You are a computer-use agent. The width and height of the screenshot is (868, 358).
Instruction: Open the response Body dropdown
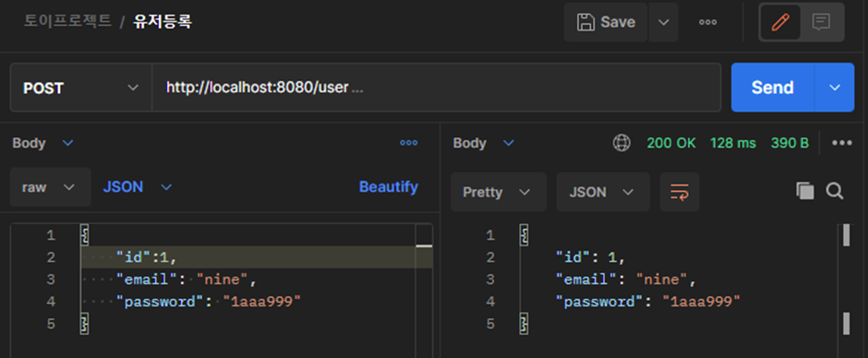pyautogui.click(x=483, y=143)
